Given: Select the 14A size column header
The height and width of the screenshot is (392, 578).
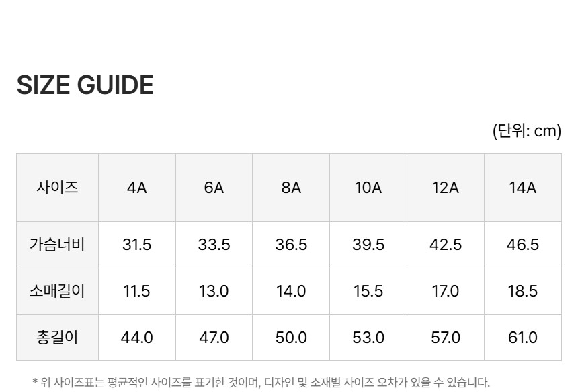Looking at the screenshot, I should (522, 188).
